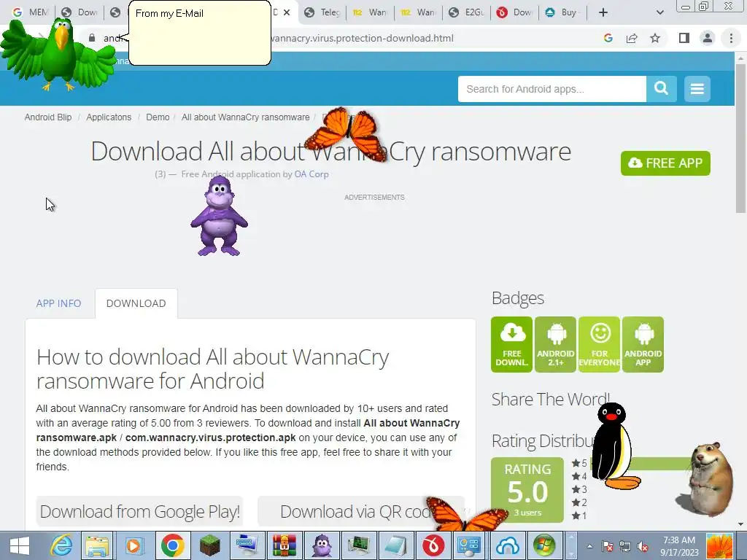Click the Action Center flag tray icon
Image resolution: width=747 pixels, height=560 pixels.
pyautogui.click(x=607, y=546)
